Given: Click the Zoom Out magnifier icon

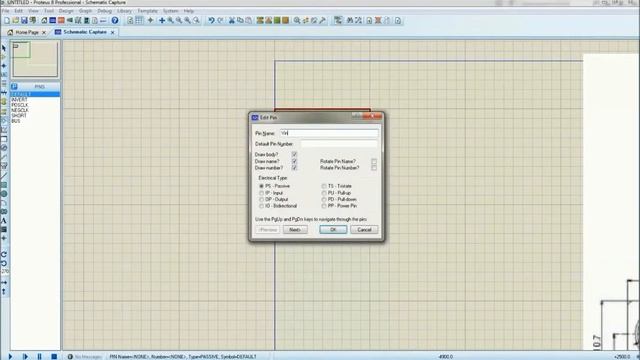Looking at the screenshot, I should (x=179, y=20).
